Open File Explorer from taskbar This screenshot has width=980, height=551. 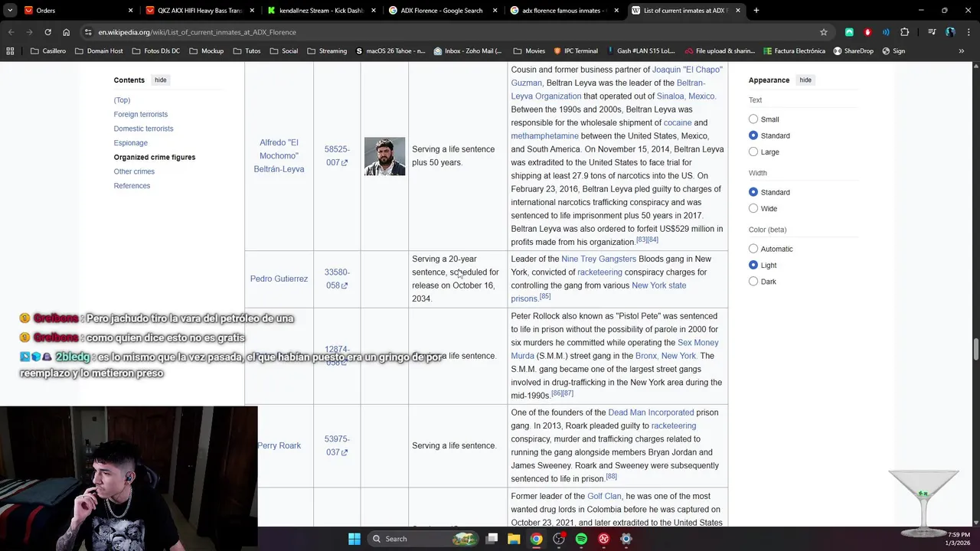pos(514,539)
